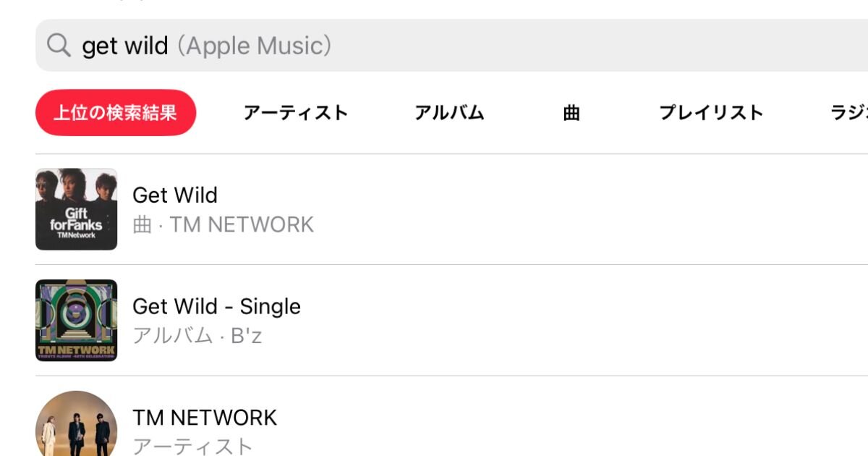Switch to the 曲 tab
868x456 pixels.
[571, 113]
